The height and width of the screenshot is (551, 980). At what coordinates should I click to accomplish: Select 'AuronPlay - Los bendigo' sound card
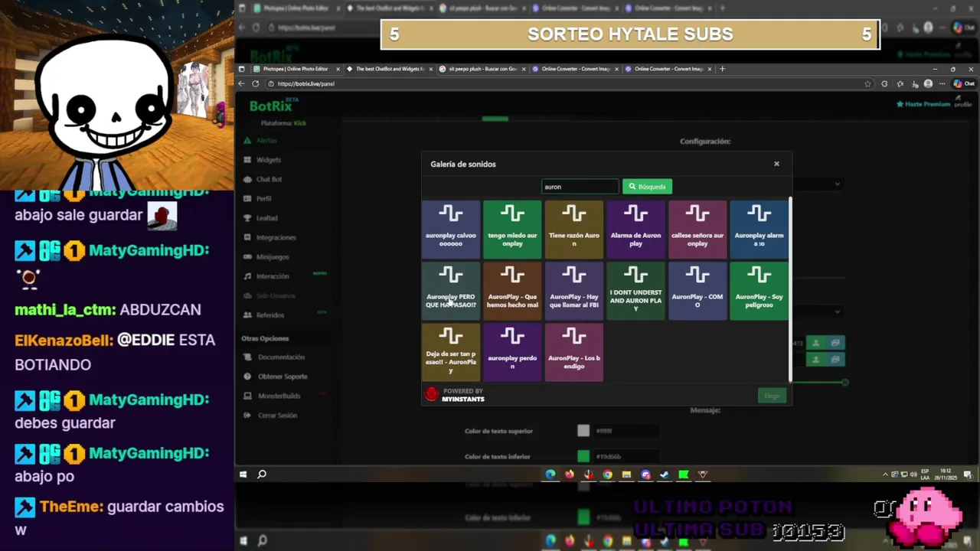(574, 352)
